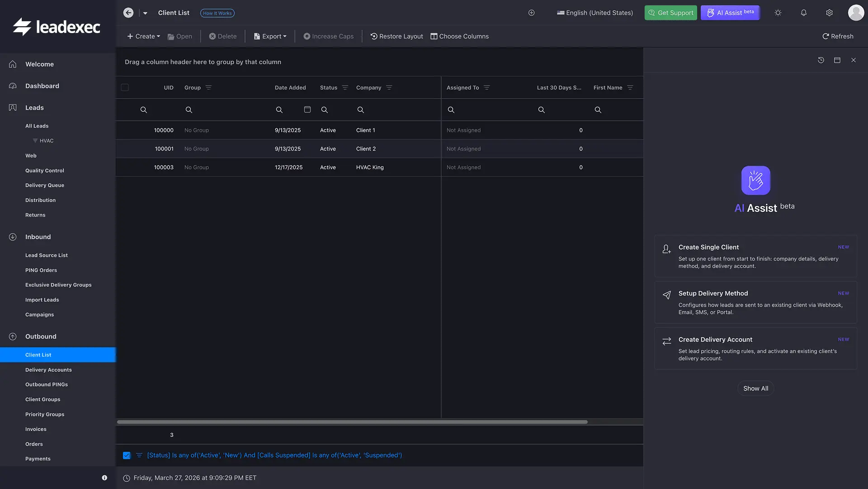The height and width of the screenshot is (489, 868).
Task: Click the Get Support button
Action: 671,13
